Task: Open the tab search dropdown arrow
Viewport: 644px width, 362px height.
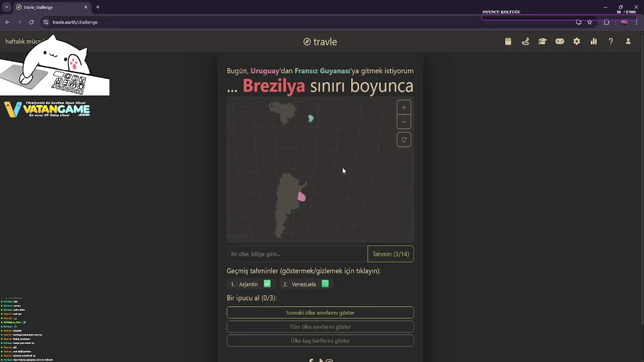Action: click(x=6, y=7)
